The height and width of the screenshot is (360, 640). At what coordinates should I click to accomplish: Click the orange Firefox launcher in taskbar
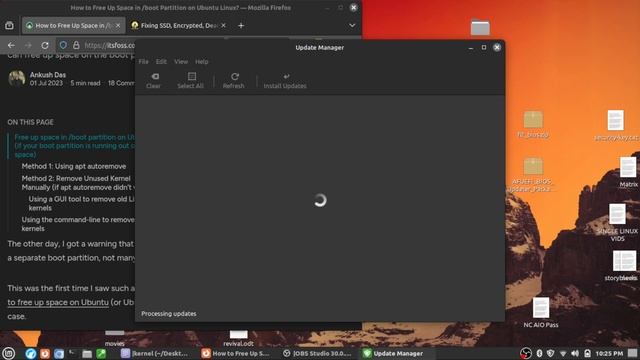tap(45, 353)
